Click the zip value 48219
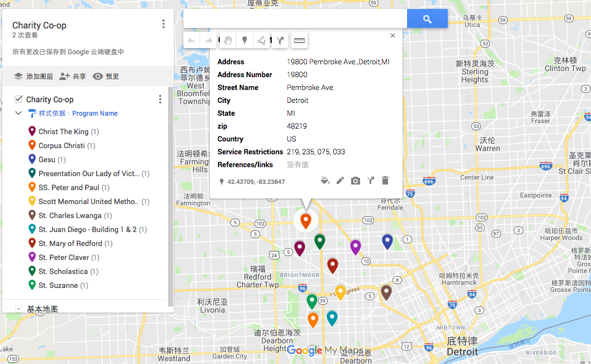The image size is (591, 364). [297, 126]
